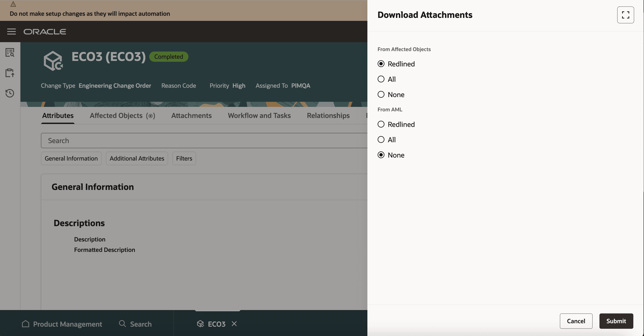Open the history sidebar icon
Screen dimensions: 644x336
10,93
